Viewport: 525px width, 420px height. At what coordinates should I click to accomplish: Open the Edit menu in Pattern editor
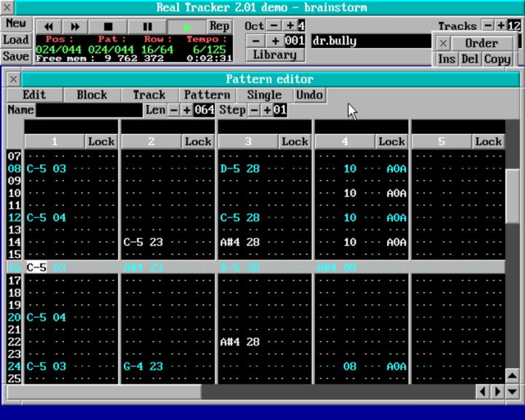click(34, 95)
